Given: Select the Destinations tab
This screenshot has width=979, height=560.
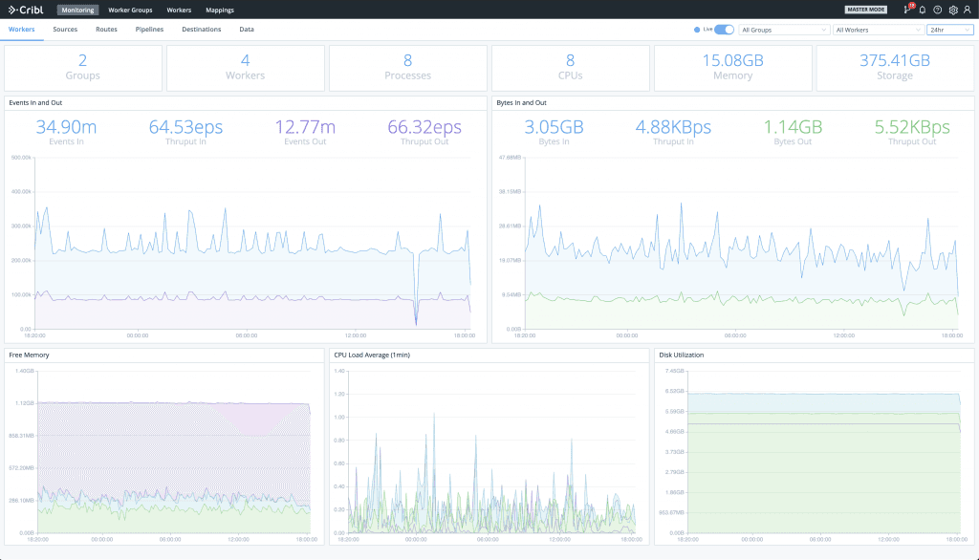Looking at the screenshot, I should point(201,30).
